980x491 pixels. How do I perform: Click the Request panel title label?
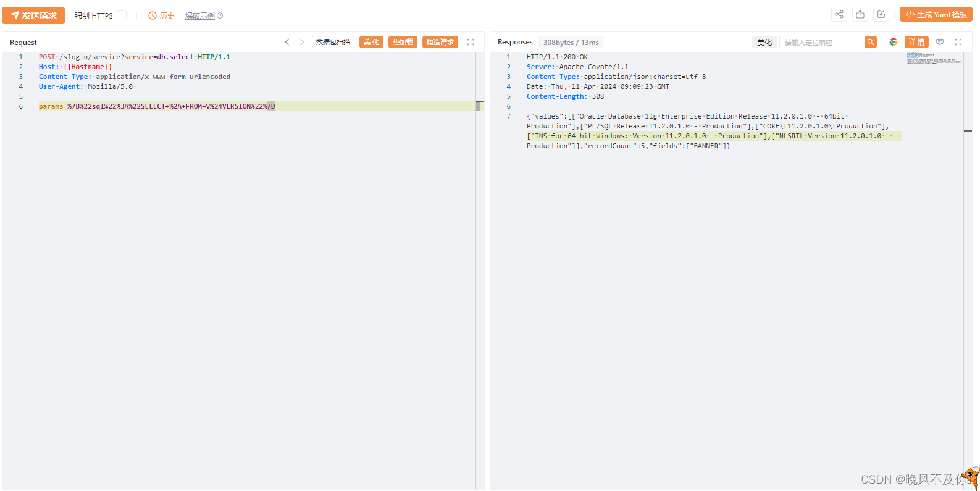pos(23,43)
